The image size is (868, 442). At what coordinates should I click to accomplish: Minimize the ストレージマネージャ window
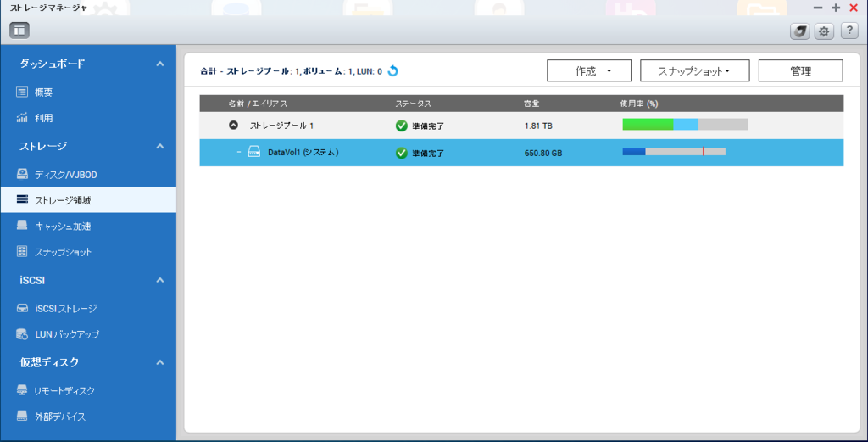point(818,8)
